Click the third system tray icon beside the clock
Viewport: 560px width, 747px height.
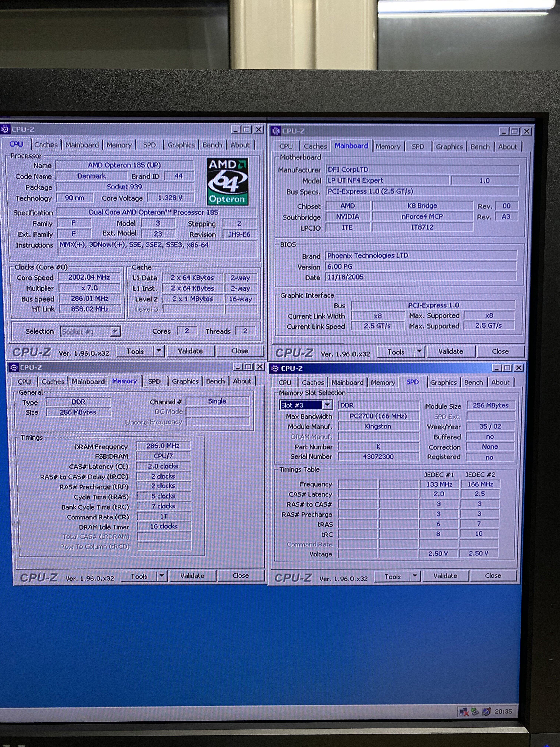point(486,712)
